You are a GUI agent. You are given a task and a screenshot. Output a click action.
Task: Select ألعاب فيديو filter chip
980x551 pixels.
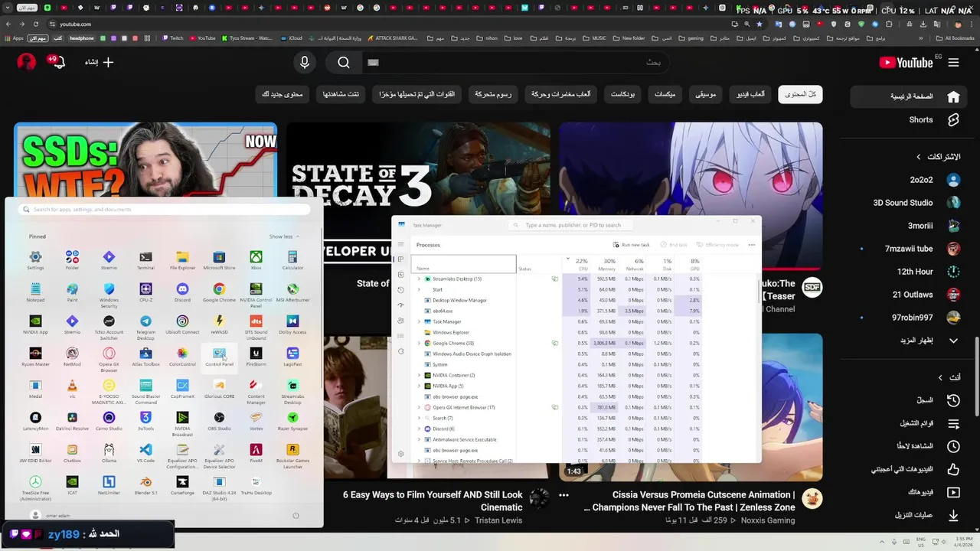coord(750,94)
